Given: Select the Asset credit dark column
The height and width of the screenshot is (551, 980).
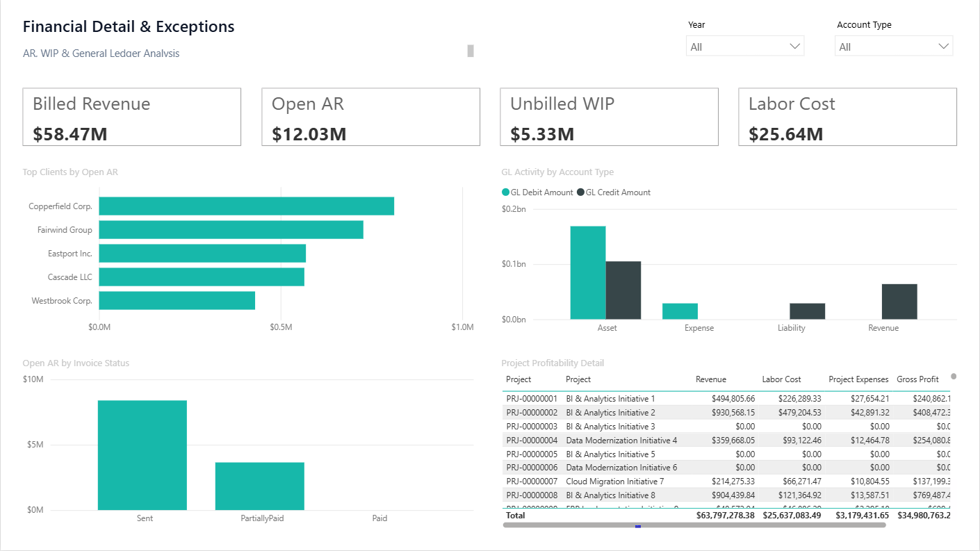Looking at the screenshot, I should 623,290.
